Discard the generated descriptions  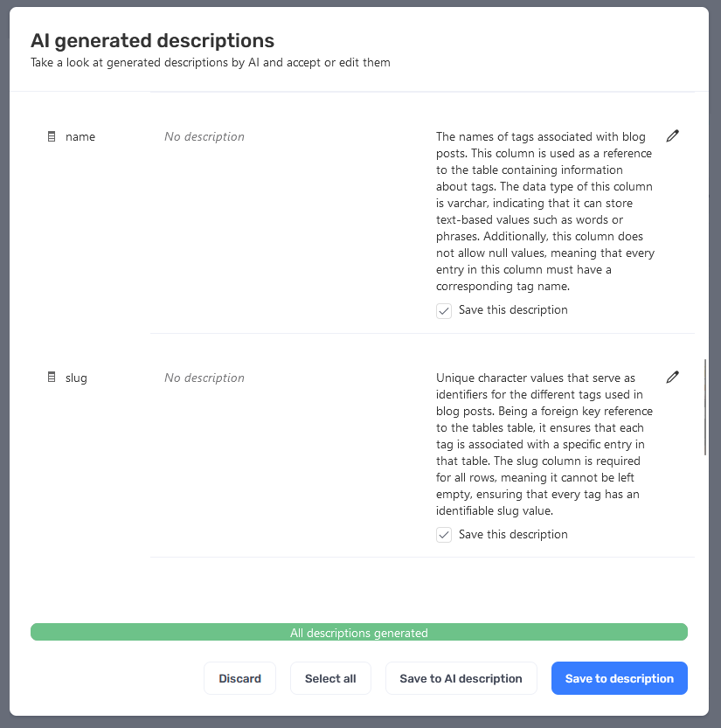pyautogui.click(x=240, y=678)
